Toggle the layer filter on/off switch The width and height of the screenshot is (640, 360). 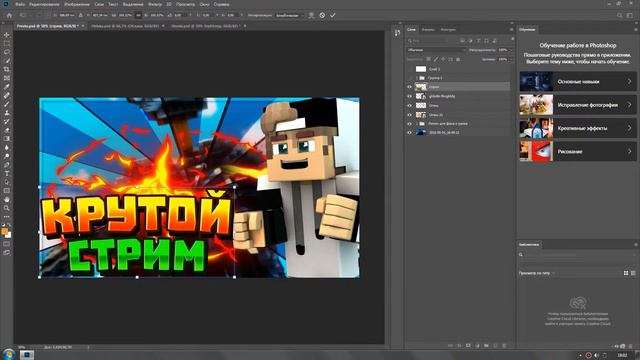[513, 39]
